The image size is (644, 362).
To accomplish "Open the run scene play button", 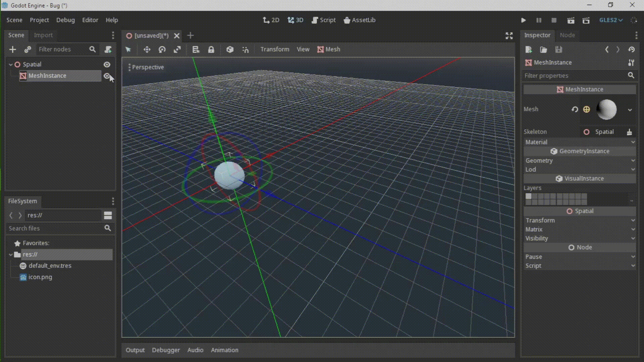I will [523, 20].
